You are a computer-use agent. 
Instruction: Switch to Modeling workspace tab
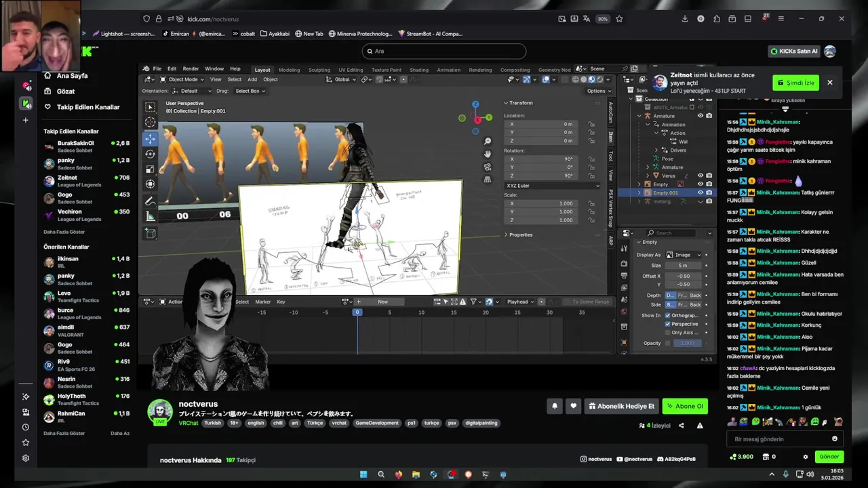(289, 70)
